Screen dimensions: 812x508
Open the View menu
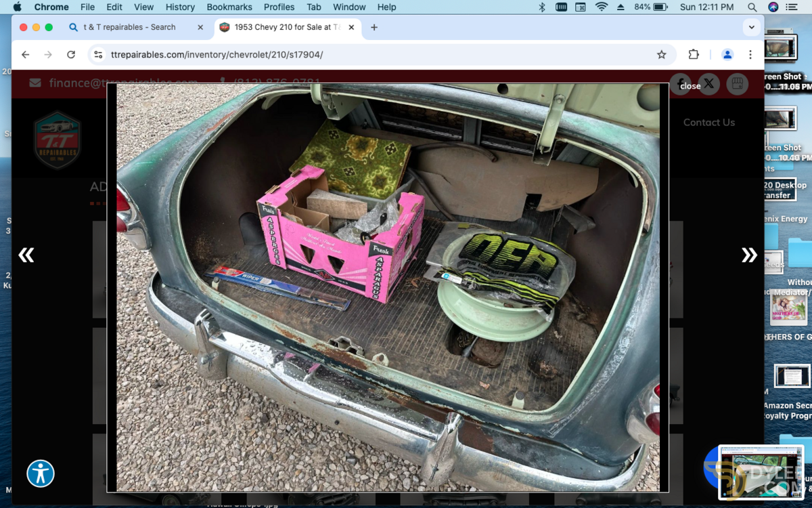coord(143,7)
